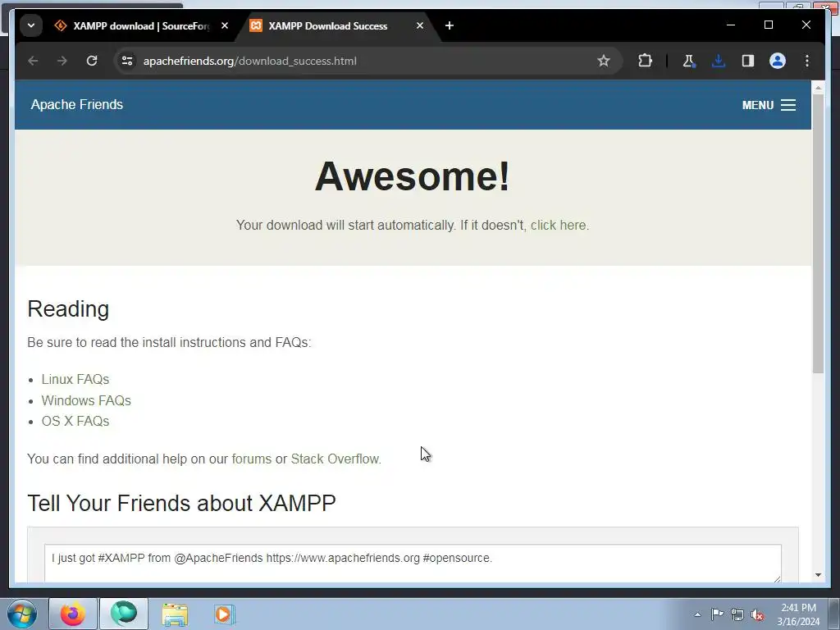Close the XAMPP Download Success tab

pyautogui.click(x=420, y=25)
